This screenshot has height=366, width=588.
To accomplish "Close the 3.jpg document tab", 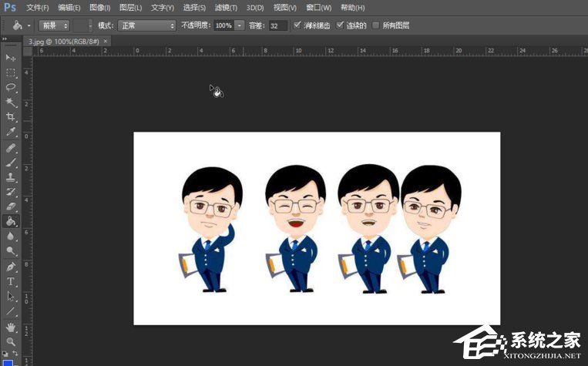I will coord(106,41).
